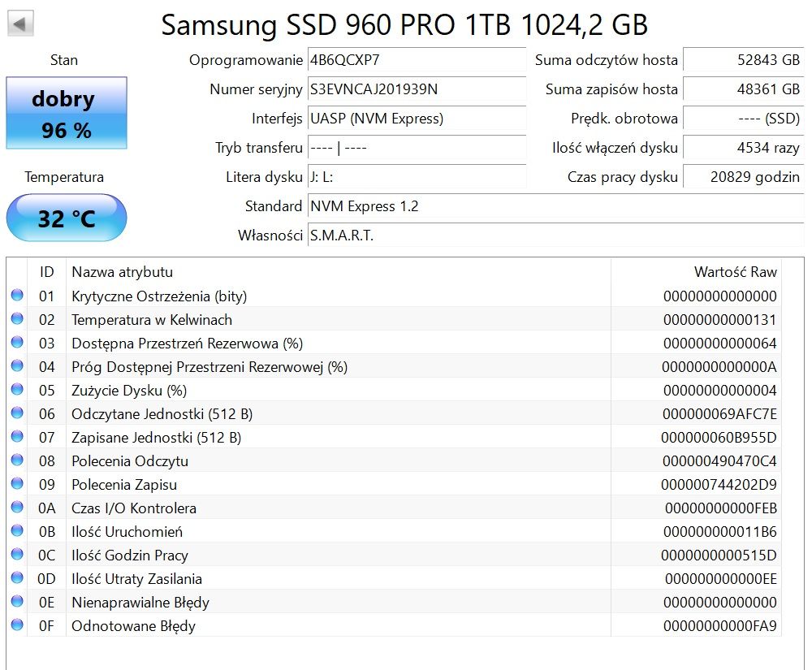Screen dimensions: 812x670
Task: Select the 'Ilość Utraty Zasilania' row
Action: (x=394, y=578)
